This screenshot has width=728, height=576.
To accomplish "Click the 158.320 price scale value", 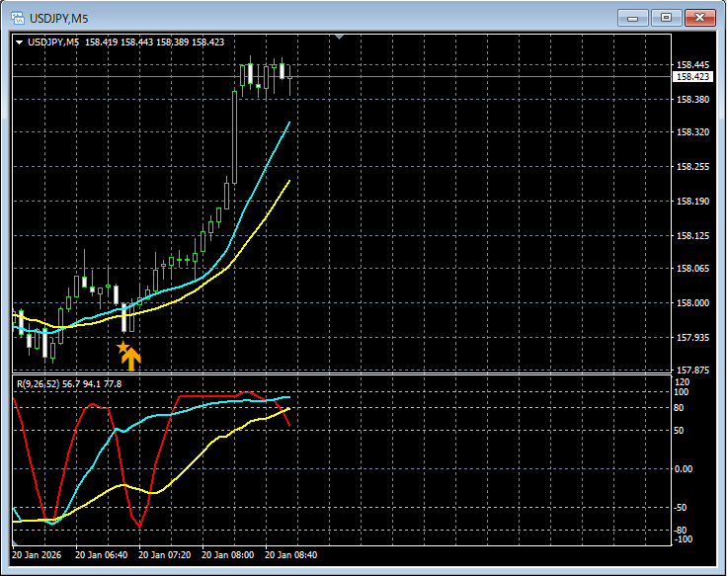I will (692, 132).
